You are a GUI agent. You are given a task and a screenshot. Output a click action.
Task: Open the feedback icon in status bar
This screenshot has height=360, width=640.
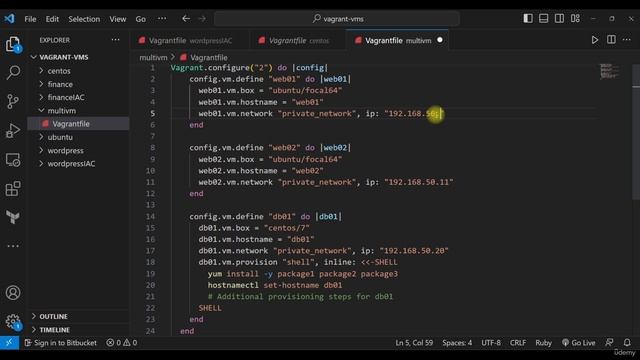click(609, 343)
